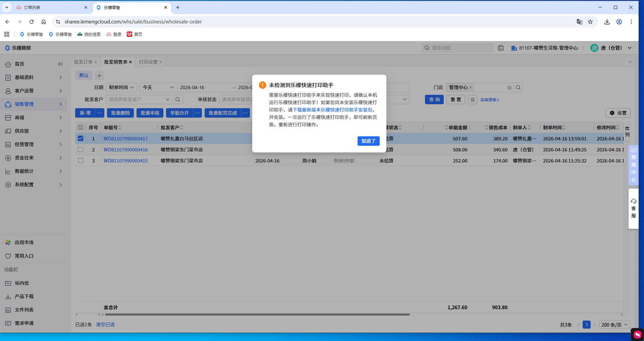
Task: Open the 首页 home sidebar item
Action: (19, 64)
